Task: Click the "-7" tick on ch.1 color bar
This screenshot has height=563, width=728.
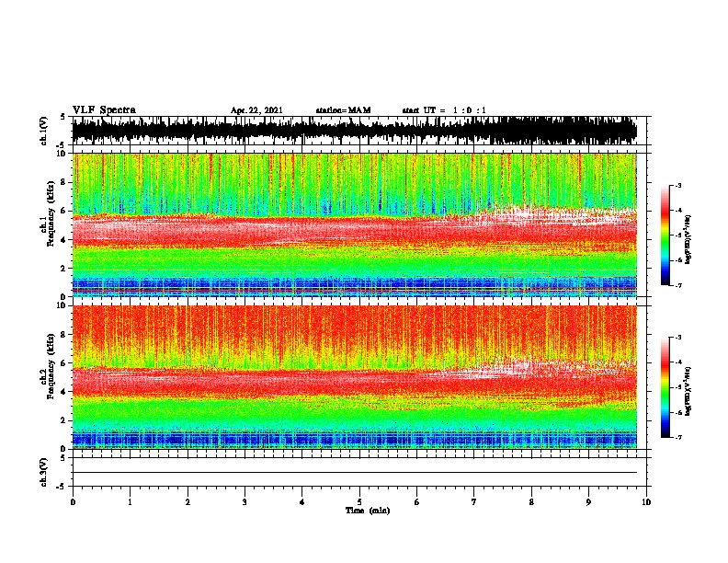Action: coord(677,285)
